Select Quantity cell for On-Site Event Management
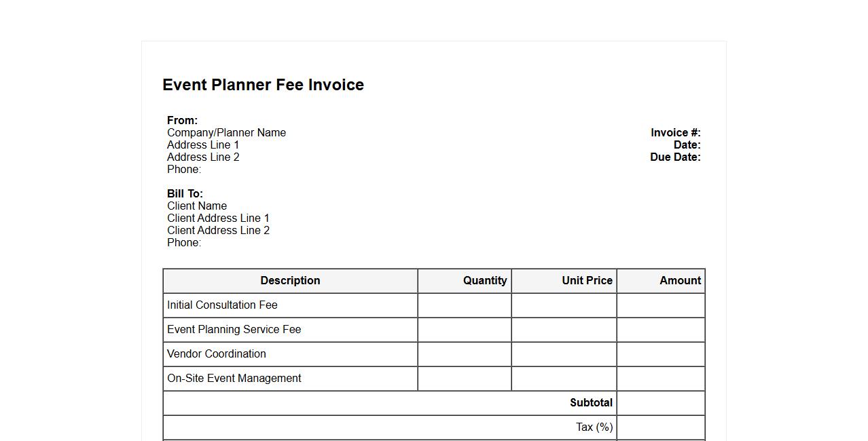868x441 pixels. click(465, 379)
